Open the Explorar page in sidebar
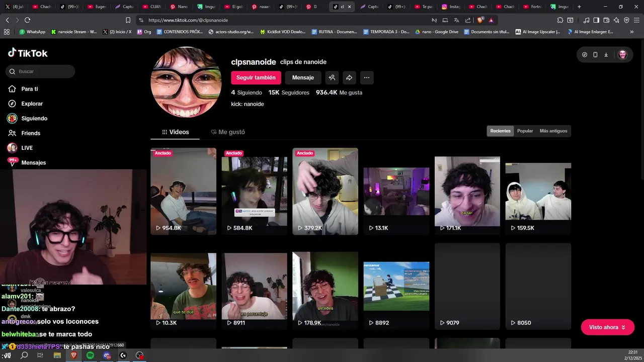Viewport: 644px width, 362px height. pos(25,104)
